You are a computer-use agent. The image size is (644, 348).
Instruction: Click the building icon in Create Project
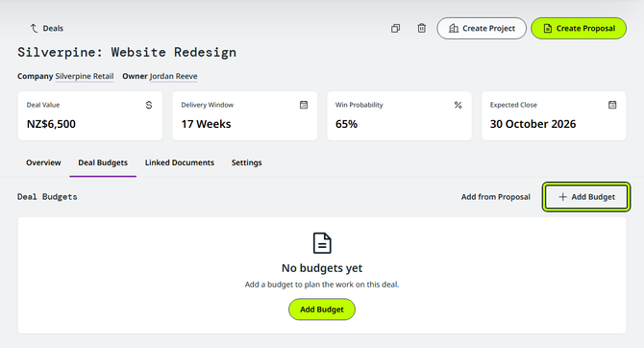454,28
